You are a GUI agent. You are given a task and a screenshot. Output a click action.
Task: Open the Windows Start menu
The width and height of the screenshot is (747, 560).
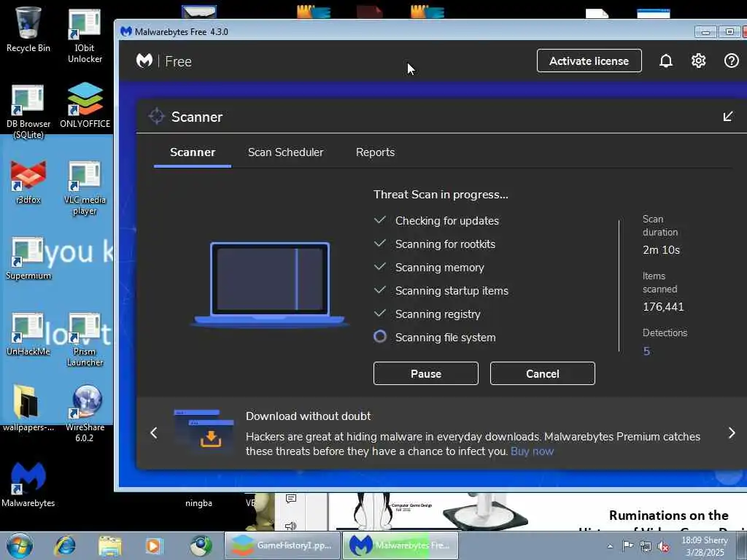tap(20, 545)
